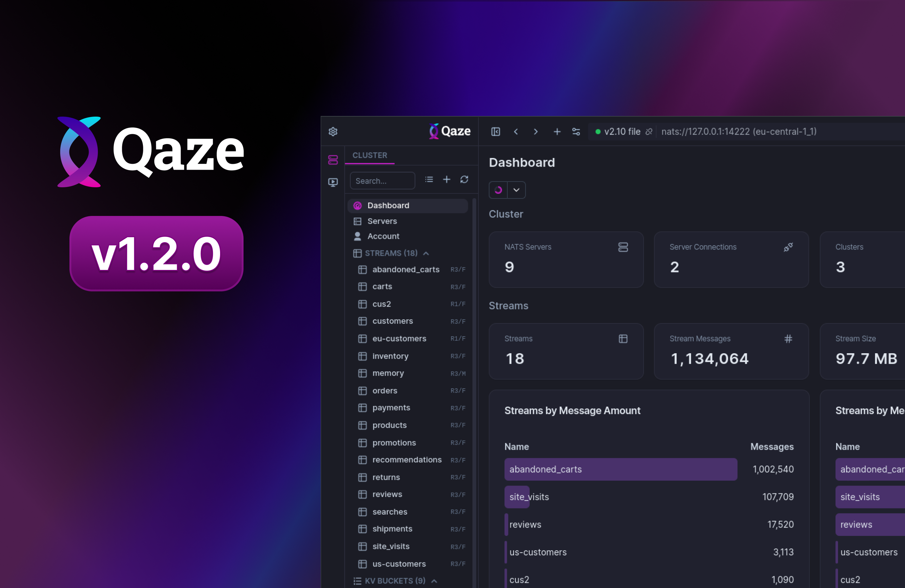905x588 pixels.
Task: Switch to the CLUSTER tab
Action: [x=370, y=155]
